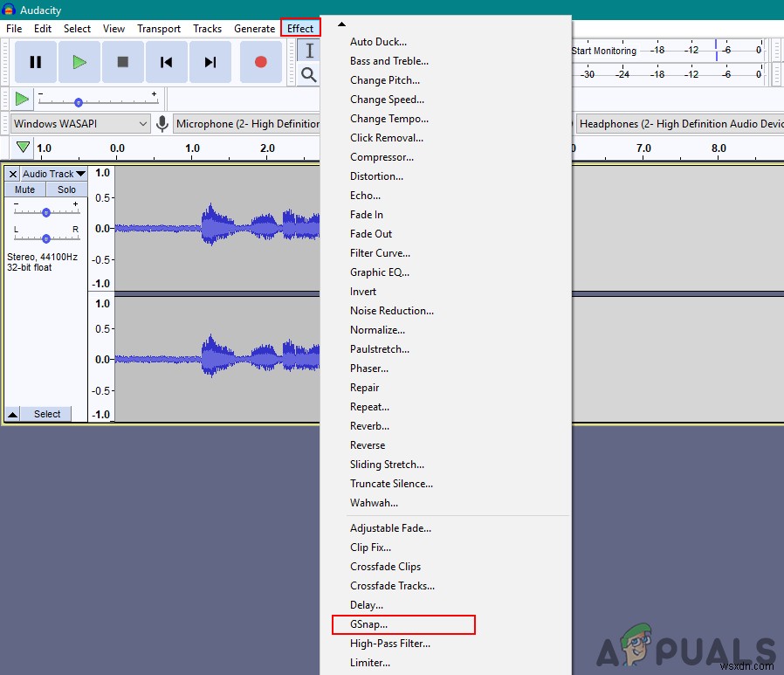Open the Audio Track name menu
Image resolution: width=784 pixels, height=675 pixels.
pos(55,174)
